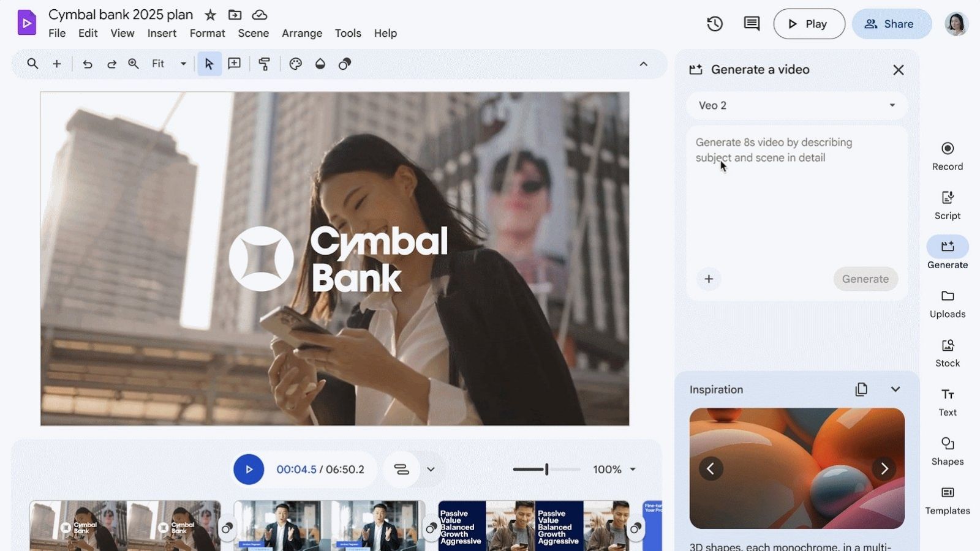Open the Record panel in sidebar
The height and width of the screenshot is (551, 980).
[x=947, y=156]
